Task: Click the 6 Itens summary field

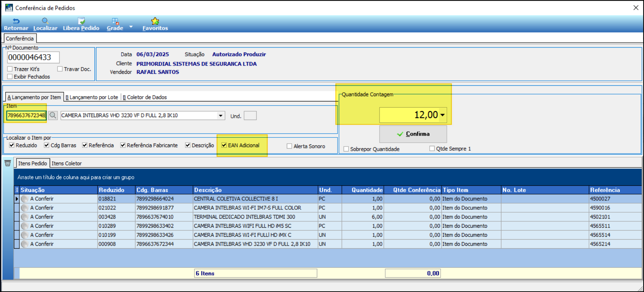Action: (256, 273)
